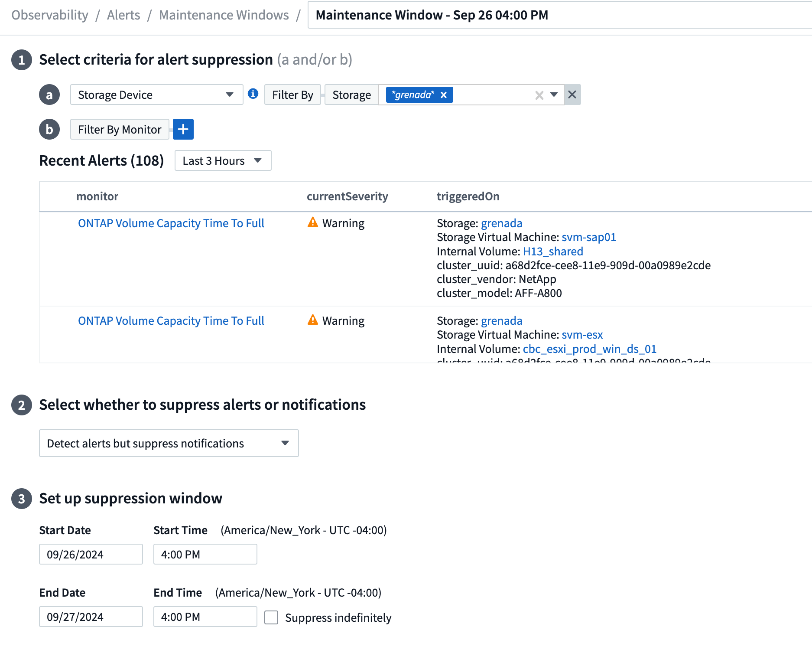Click the info icon beside Storage Device

[x=253, y=94]
